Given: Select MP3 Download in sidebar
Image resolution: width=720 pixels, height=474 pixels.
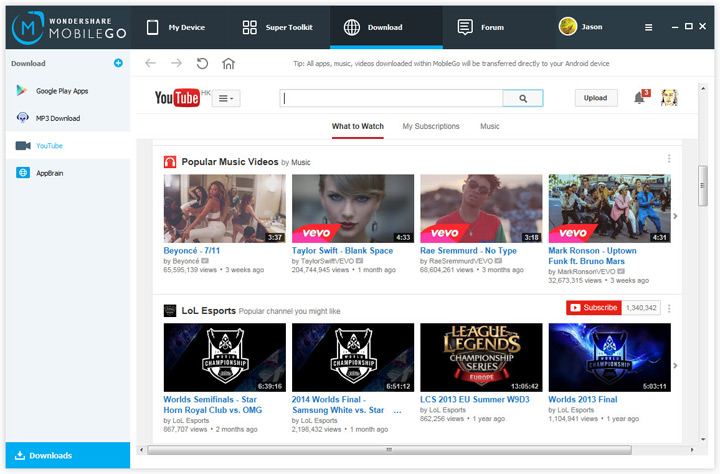Looking at the screenshot, I should pyautogui.click(x=68, y=118).
